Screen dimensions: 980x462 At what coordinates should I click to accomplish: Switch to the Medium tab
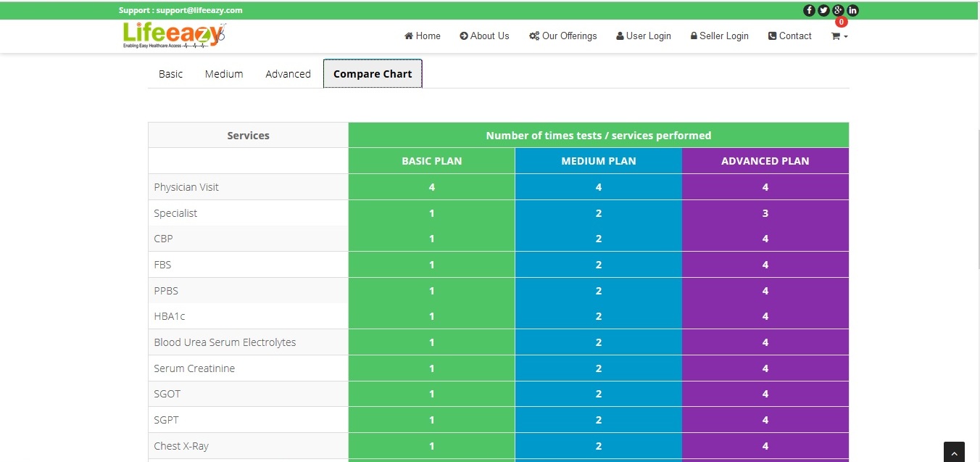[x=224, y=74]
